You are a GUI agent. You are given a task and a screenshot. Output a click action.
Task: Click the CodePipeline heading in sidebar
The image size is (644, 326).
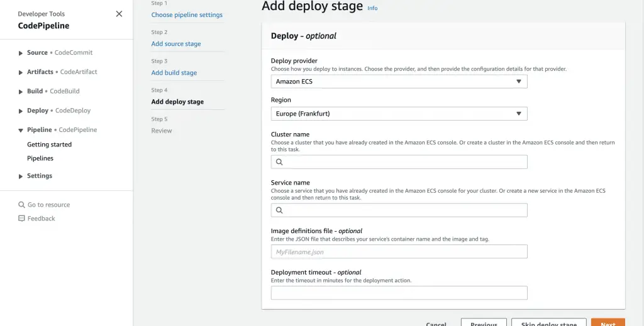coord(43,26)
